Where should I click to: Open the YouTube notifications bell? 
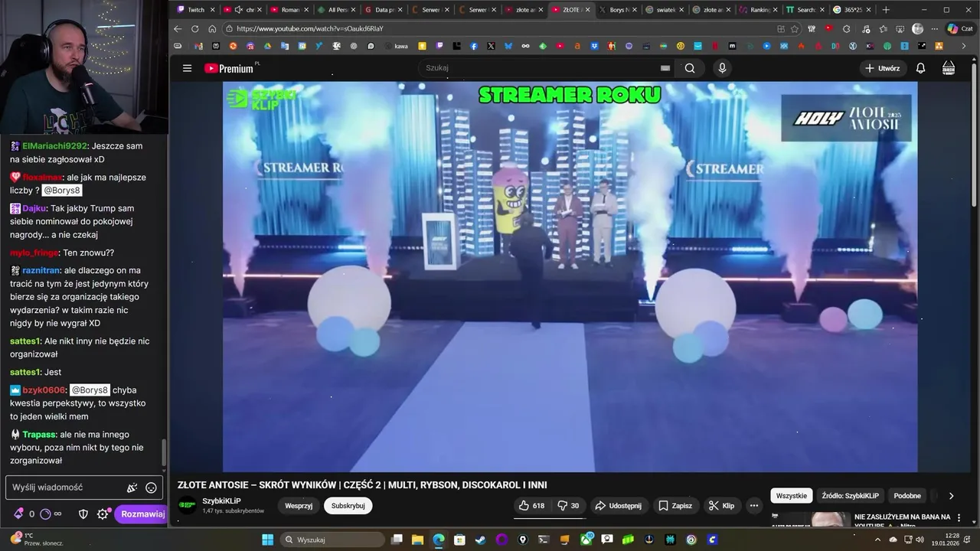[920, 68]
